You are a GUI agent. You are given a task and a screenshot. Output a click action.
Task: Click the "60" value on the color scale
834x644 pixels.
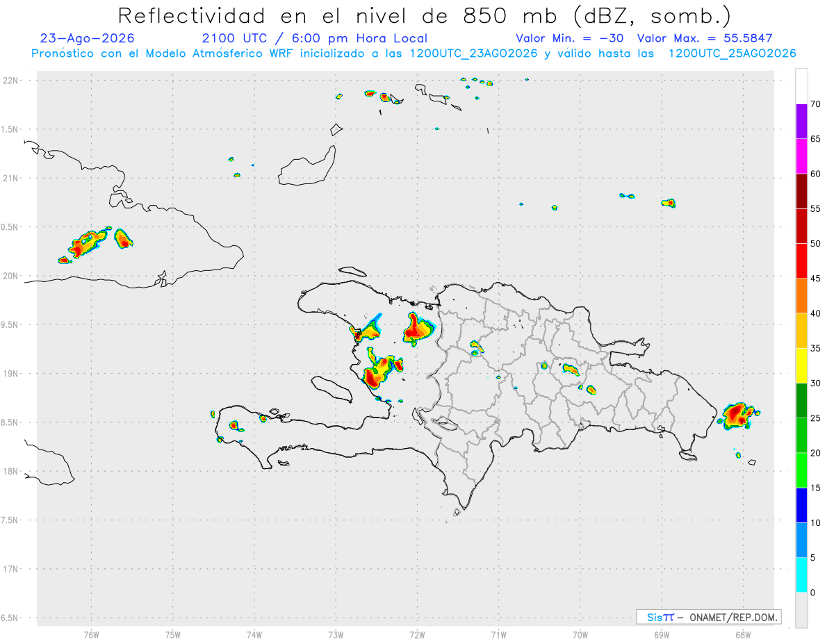(816, 174)
